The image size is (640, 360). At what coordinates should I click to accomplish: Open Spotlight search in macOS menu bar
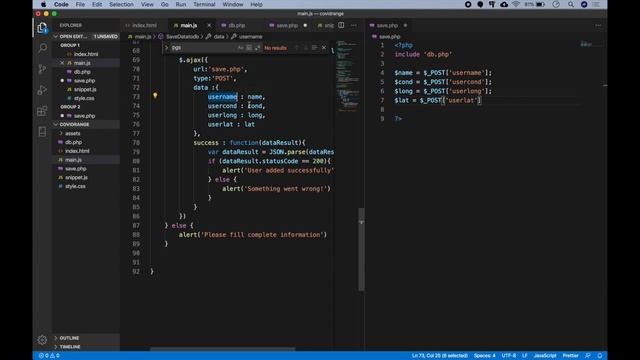[571, 4]
